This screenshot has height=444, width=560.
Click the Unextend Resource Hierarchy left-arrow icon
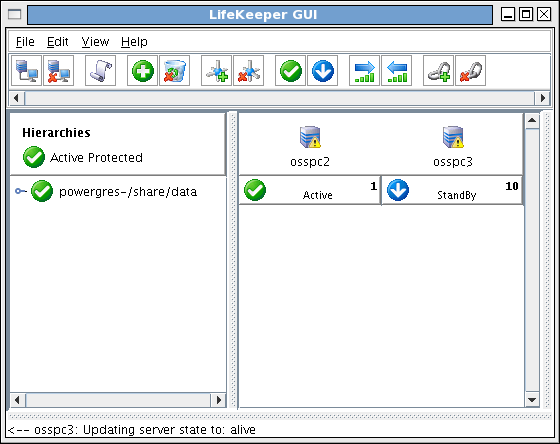click(x=396, y=71)
